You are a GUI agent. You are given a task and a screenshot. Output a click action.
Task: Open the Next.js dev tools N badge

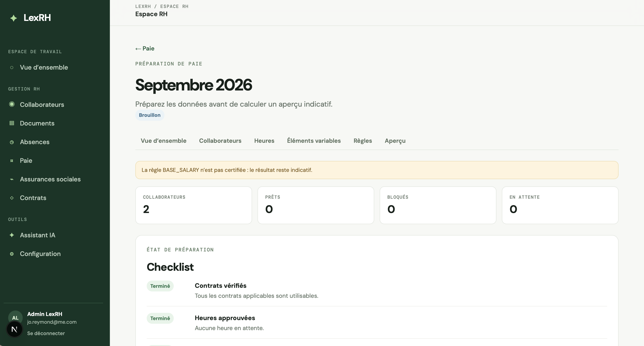15,329
